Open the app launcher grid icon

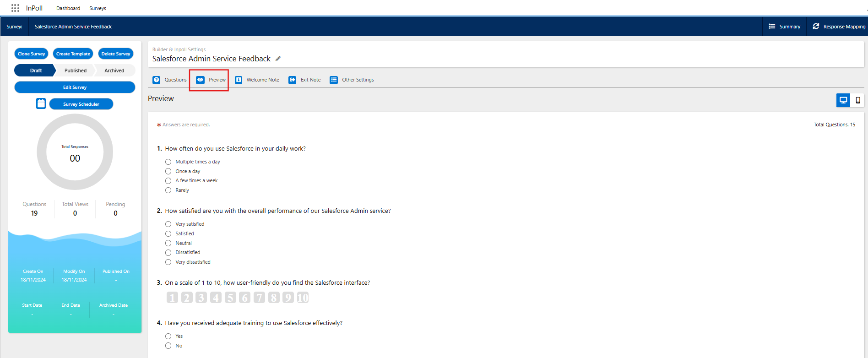[x=15, y=8]
